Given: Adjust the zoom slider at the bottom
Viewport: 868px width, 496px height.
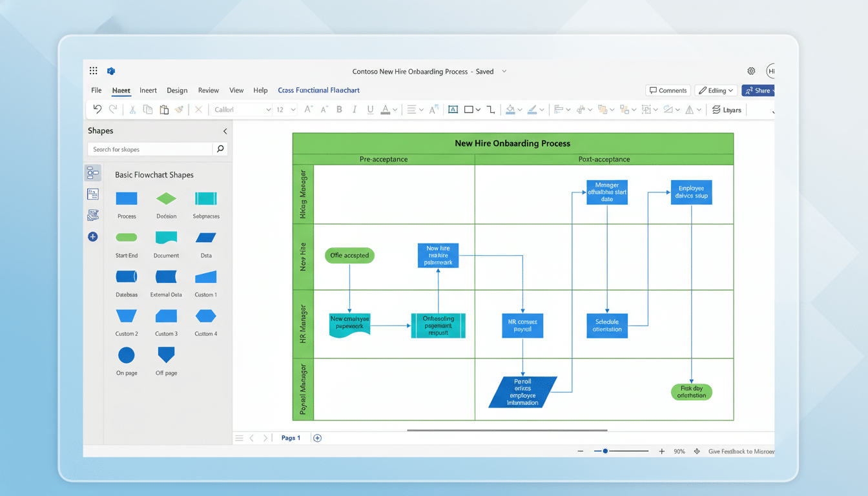Looking at the screenshot, I should [x=605, y=451].
